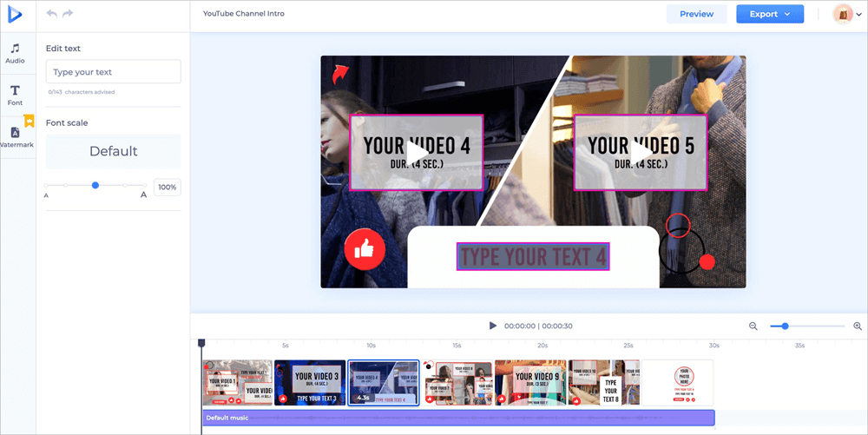Click the Default font scale box
The width and height of the screenshot is (868, 435).
pyautogui.click(x=113, y=151)
